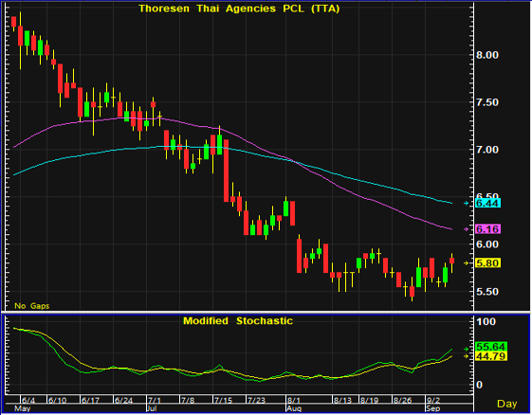Image resolution: width=532 pixels, height=415 pixels.
Task: Click the yellow arrow next to 5.80
Action: tap(467, 263)
